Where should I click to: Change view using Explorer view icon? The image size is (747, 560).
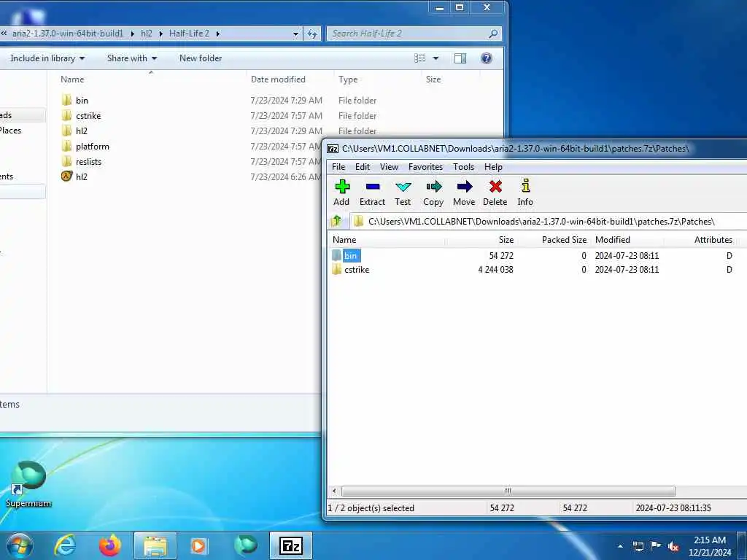[x=420, y=58]
